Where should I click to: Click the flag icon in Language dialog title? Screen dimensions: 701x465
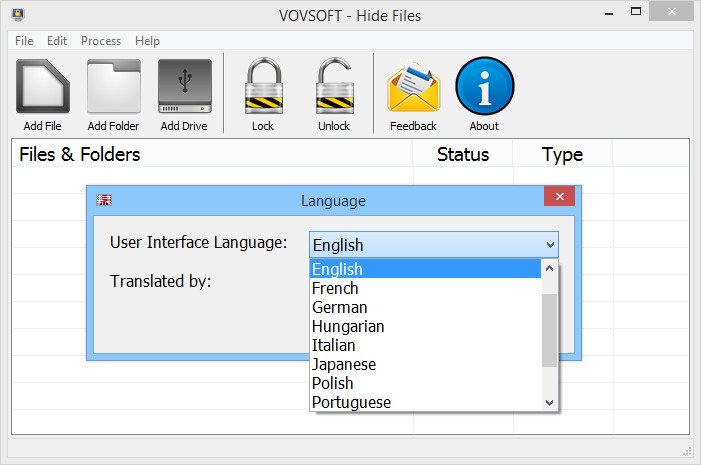click(104, 200)
